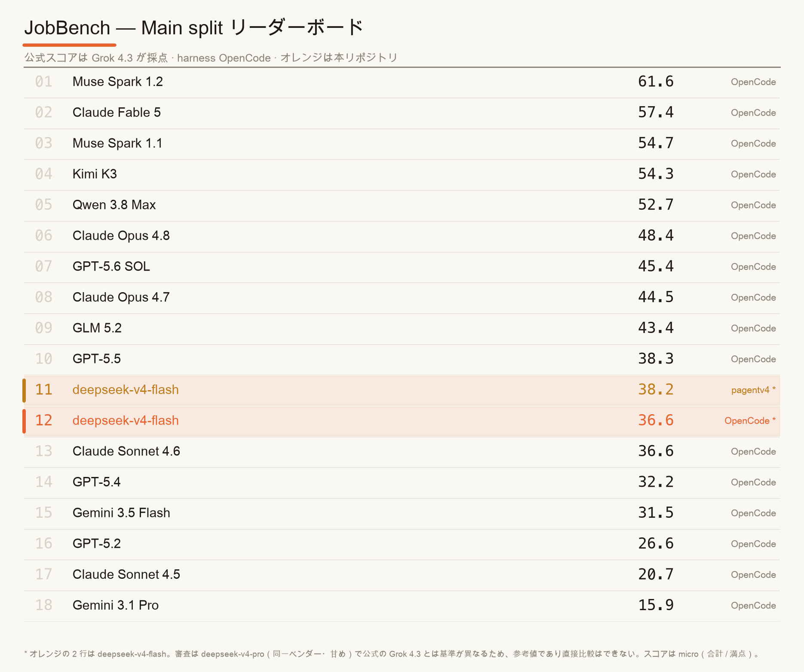Select the Muse Spark 1.2 model name
804x672 pixels.
click(118, 82)
